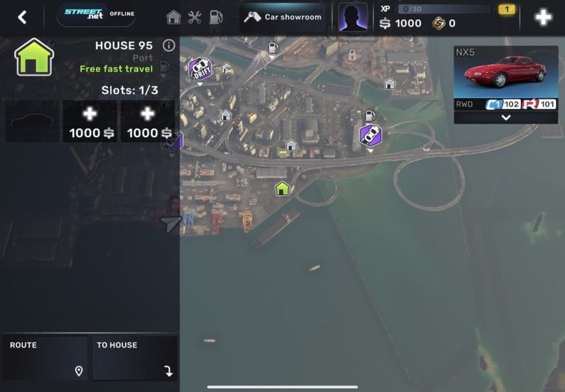Viewport: 565px width, 392px height.
Task: Open the home icon in top bar
Action: (173, 17)
